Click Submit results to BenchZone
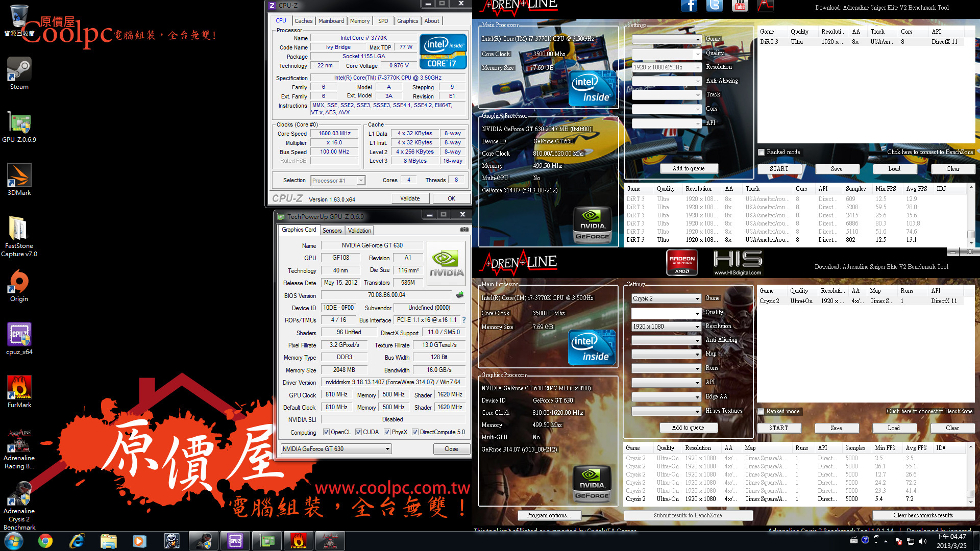This screenshot has height=551, width=980. [688, 515]
